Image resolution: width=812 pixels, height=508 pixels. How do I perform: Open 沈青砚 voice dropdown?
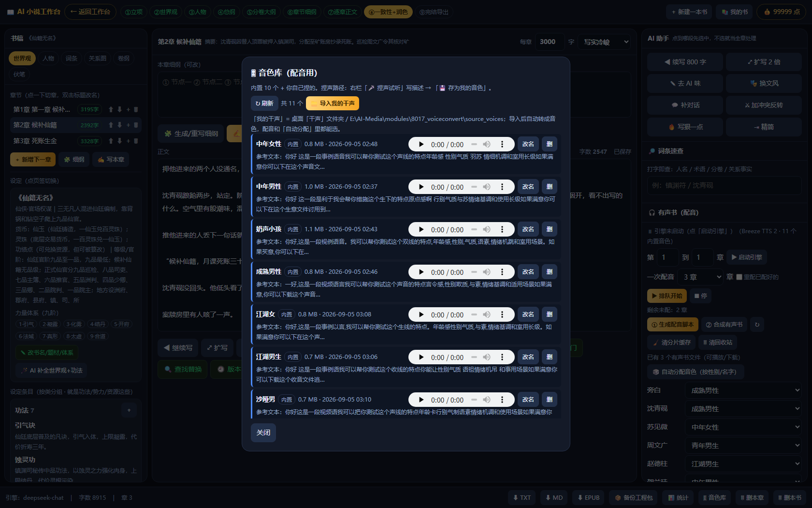[743, 409]
